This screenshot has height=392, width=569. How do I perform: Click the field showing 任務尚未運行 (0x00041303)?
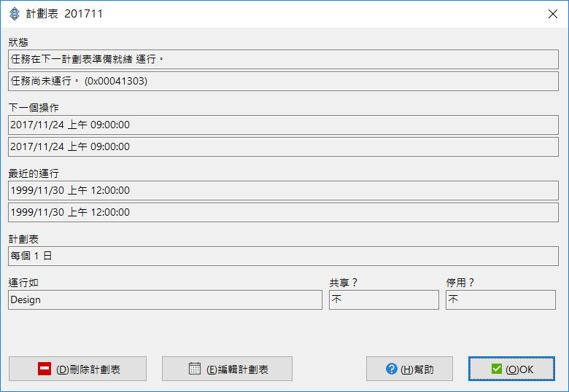283,81
